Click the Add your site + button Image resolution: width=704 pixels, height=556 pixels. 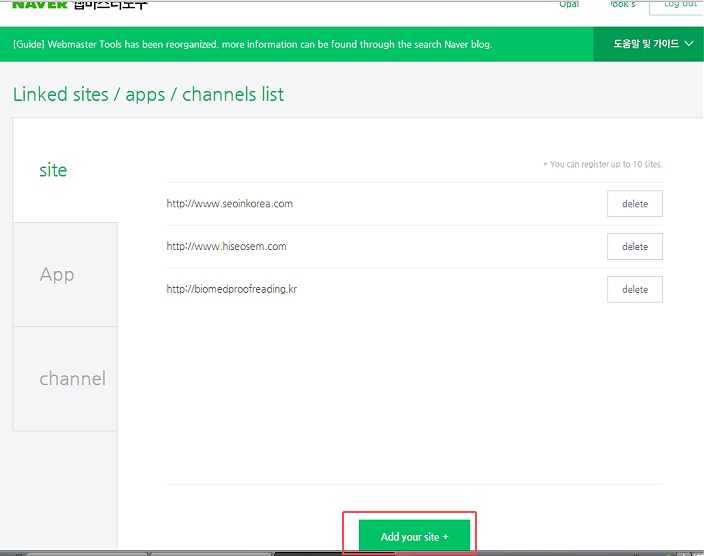[414, 536]
